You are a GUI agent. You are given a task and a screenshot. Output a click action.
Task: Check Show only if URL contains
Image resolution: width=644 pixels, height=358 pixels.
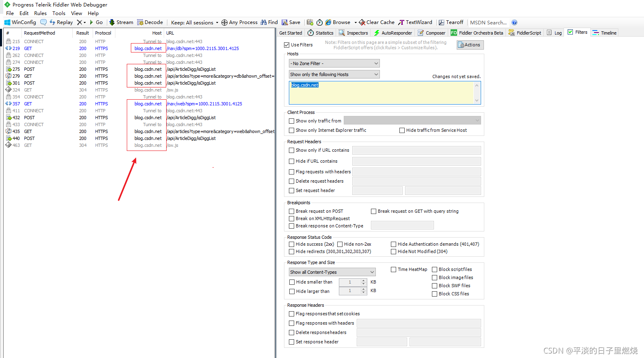pos(291,150)
